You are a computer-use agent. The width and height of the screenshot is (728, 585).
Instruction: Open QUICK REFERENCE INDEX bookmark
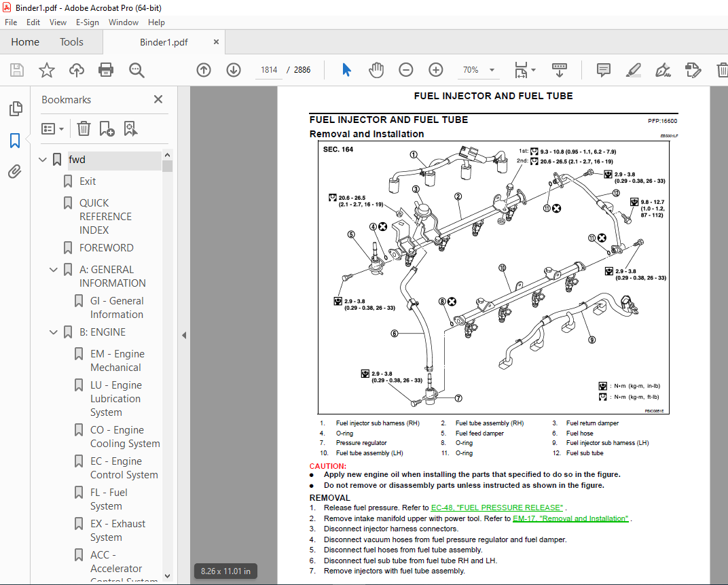[x=105, y=217]
